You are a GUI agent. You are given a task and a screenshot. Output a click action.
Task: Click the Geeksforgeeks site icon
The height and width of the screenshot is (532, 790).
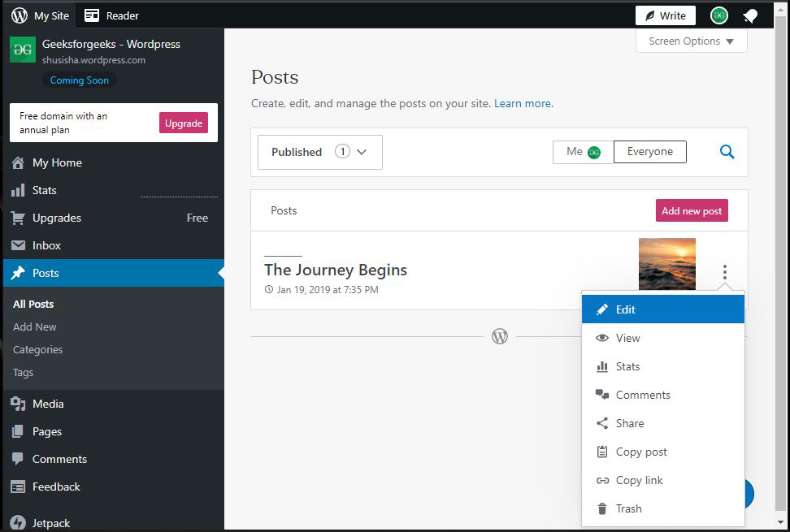23,50
